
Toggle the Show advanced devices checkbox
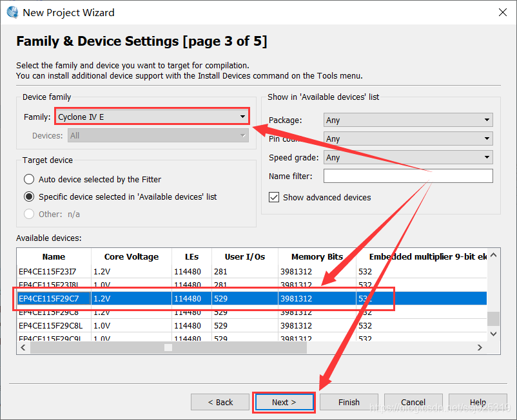coord(274,197)
